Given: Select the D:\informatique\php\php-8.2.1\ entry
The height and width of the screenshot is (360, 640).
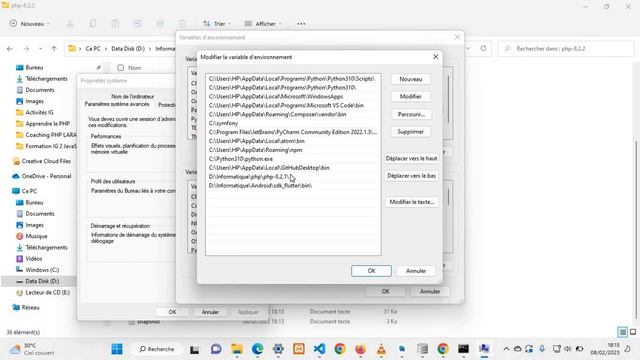Looking at the screenshot, I should click(293, 177).
